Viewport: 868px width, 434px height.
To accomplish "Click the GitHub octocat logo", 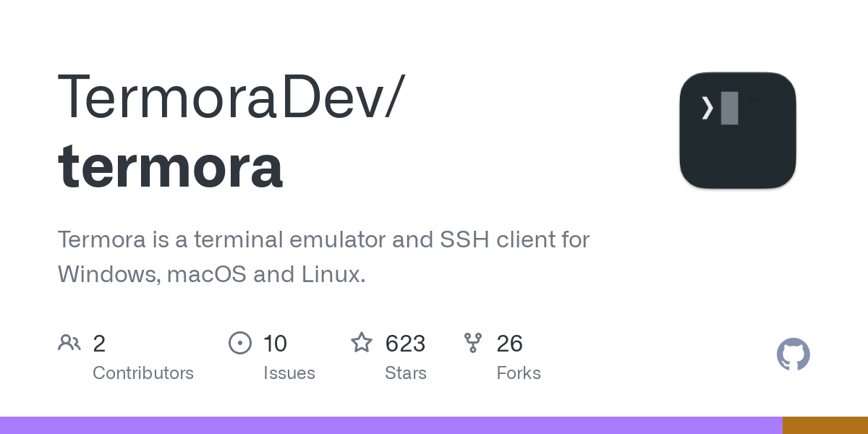I will (793, 354).
